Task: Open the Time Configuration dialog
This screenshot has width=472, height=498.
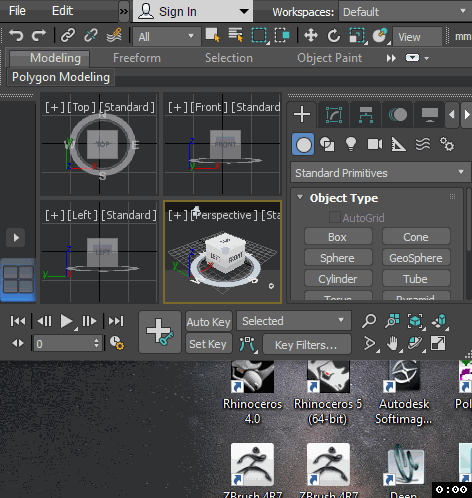Action: pos(117,343)
